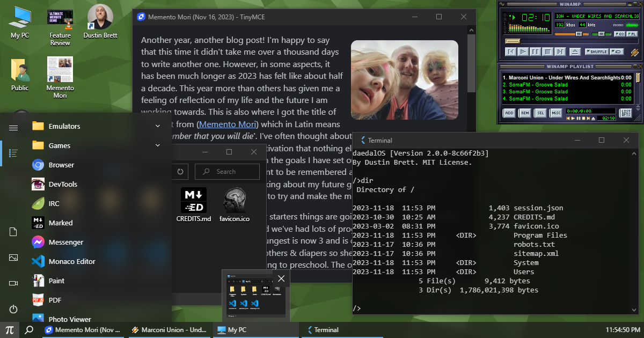Toggle Winamp shuffle mode
This screenshot has height=338, width=644.
point(596,52)
